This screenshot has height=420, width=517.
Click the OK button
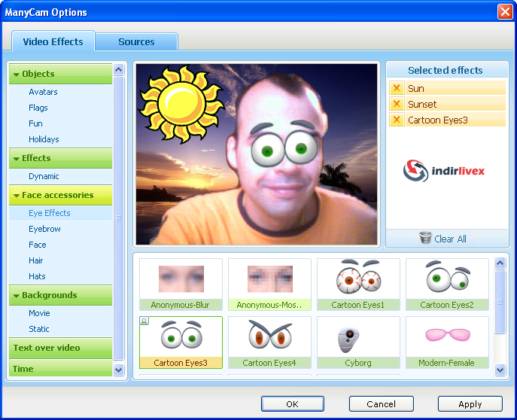tap(293, 404)
